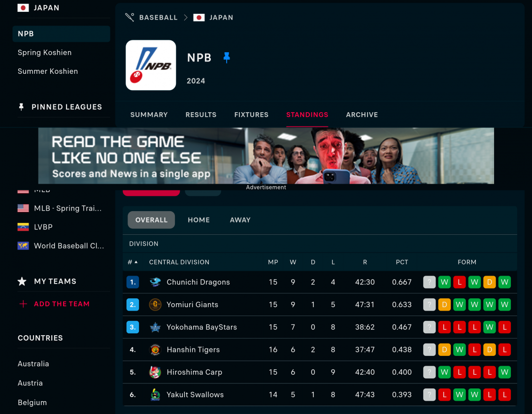Click the Baseball breadcrumb link
Screen dimensions: 532x414
(x=159, y=18)
